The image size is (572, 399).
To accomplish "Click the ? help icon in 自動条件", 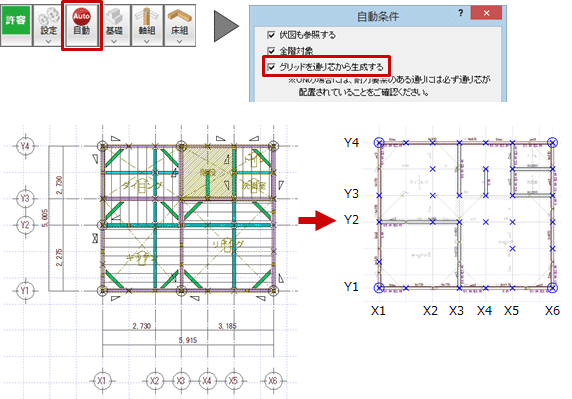I will pos(461,13).
